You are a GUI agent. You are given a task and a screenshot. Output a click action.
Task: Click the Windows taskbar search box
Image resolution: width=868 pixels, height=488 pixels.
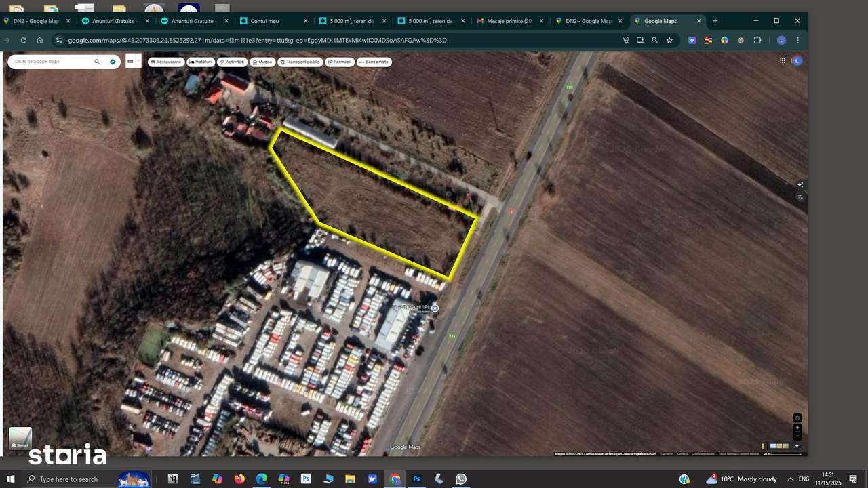(x=88, y=479)
